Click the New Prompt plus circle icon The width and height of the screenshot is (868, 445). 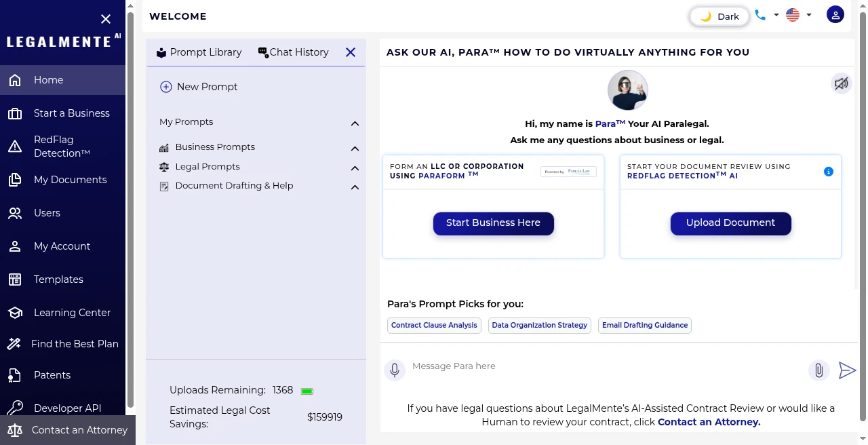pos(166,87)
